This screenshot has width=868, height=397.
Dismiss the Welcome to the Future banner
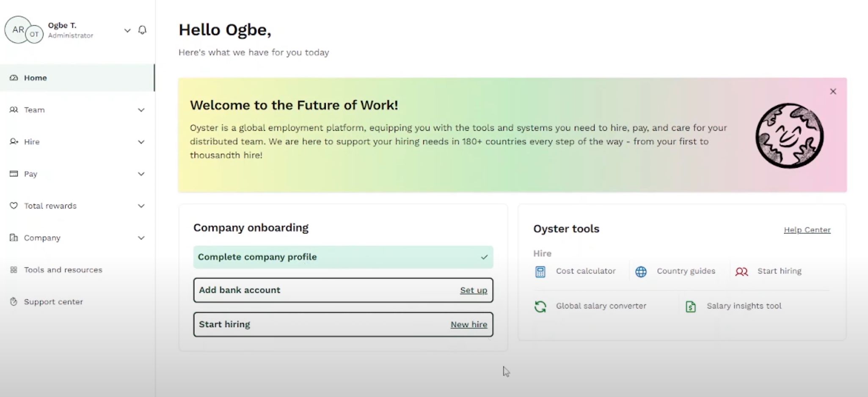pos(832,91)
